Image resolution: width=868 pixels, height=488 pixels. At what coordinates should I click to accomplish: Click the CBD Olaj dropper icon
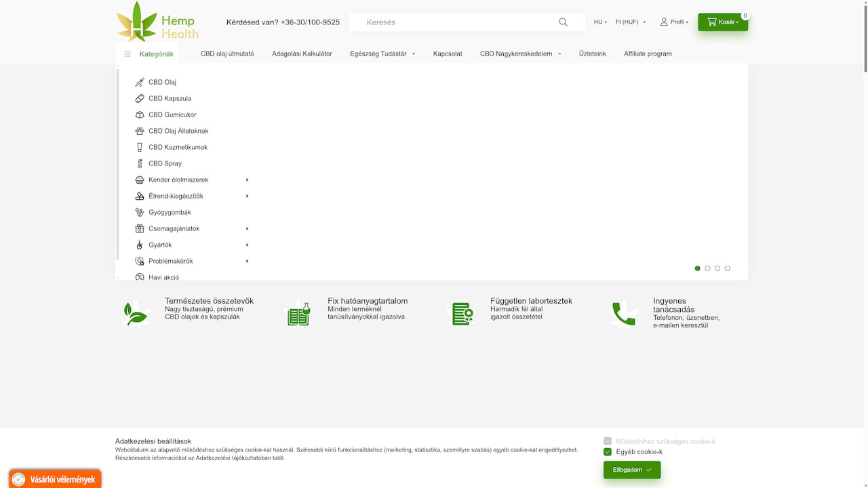click(x=140, y=83)
